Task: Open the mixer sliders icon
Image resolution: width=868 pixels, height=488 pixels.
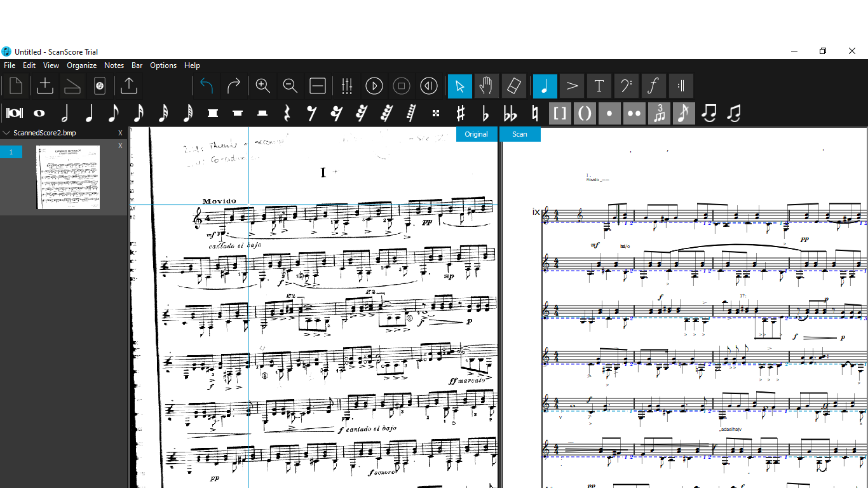Action: [x=347, y=86]
